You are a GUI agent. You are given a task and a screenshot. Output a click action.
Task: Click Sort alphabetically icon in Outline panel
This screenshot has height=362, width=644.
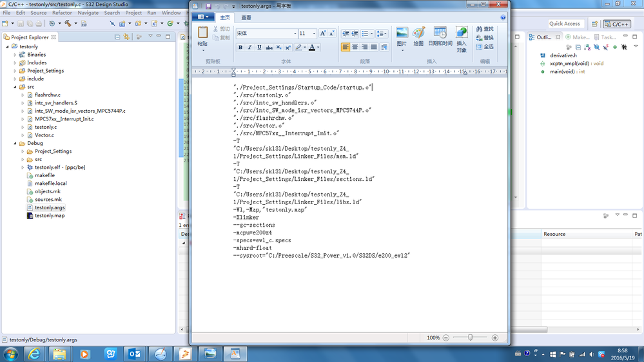(587, 47)
